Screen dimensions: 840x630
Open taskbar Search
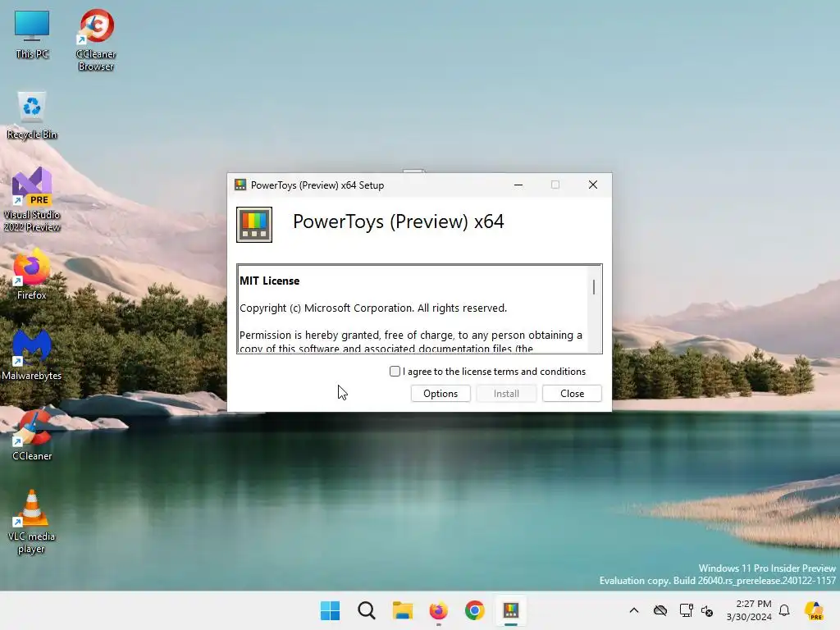point(367,610)
